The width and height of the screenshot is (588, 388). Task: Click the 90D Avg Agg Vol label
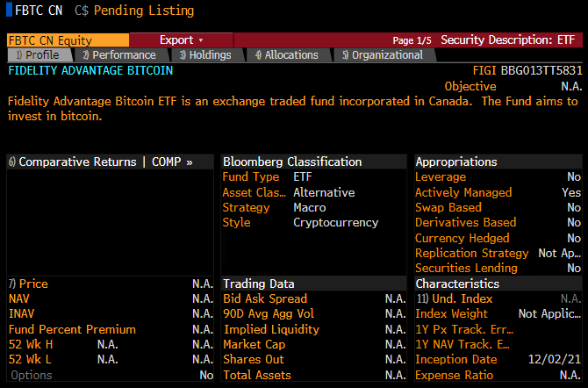(269, 313)
